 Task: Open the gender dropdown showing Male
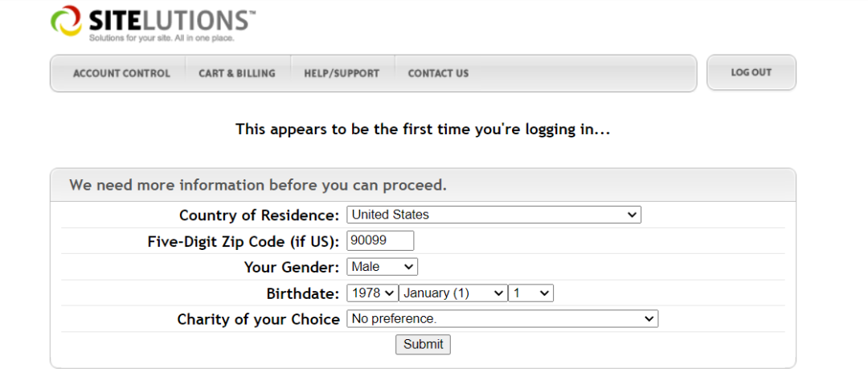click(382, 267)
